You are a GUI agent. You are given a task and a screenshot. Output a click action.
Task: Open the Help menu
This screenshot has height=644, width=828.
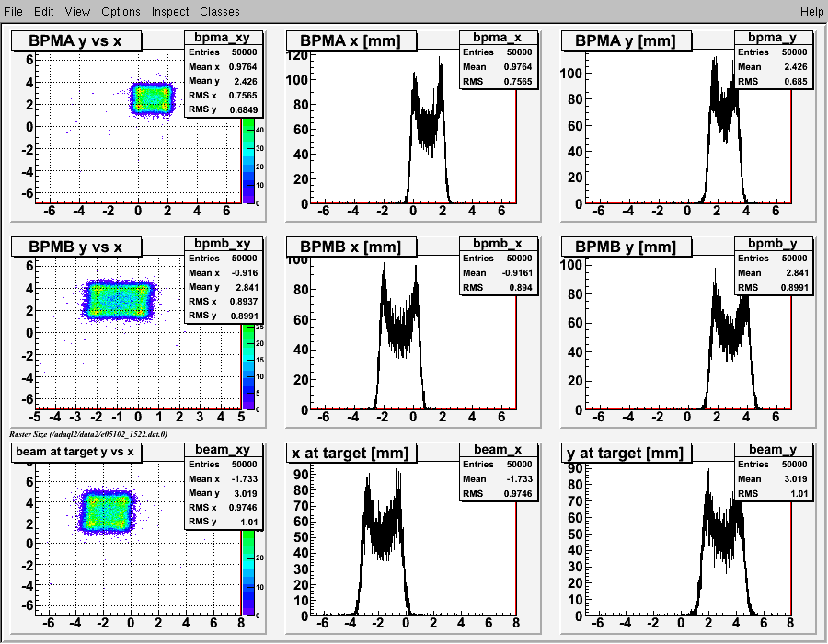coord(811,12)
